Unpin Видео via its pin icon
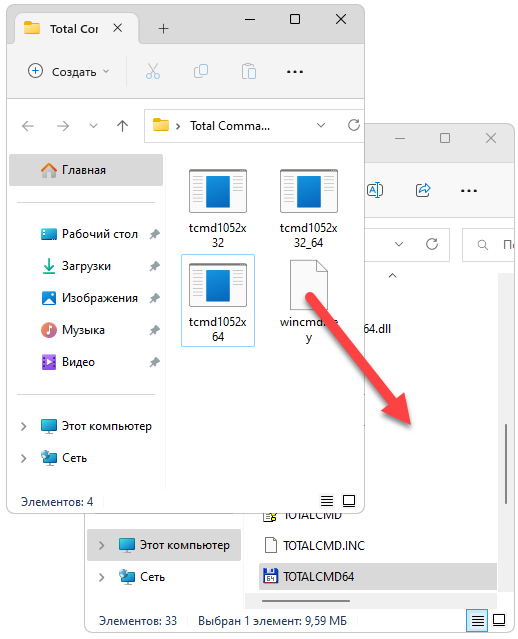The width and height of the screenshot is (518, 639). click(x=154, y=362)
